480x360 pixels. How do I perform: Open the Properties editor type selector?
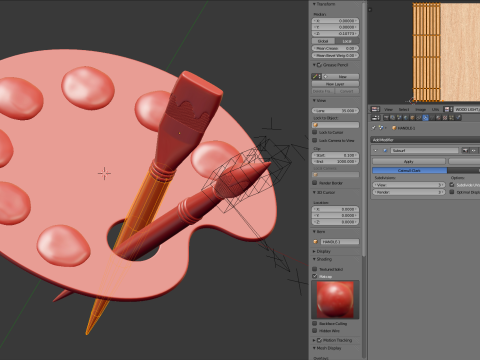(375, 118)
